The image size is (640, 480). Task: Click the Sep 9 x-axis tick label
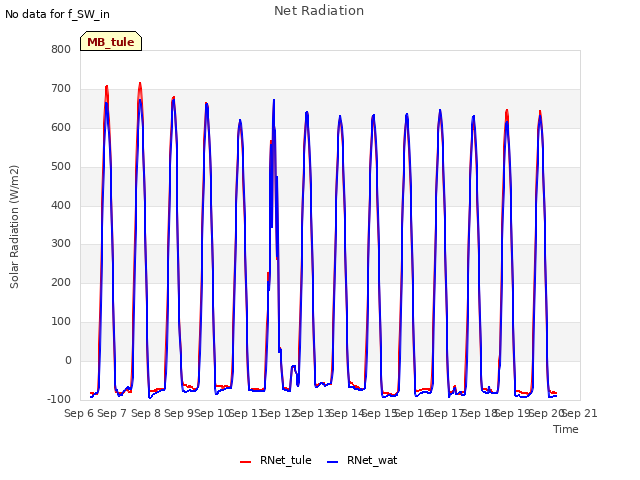click(x=179, y=413)
